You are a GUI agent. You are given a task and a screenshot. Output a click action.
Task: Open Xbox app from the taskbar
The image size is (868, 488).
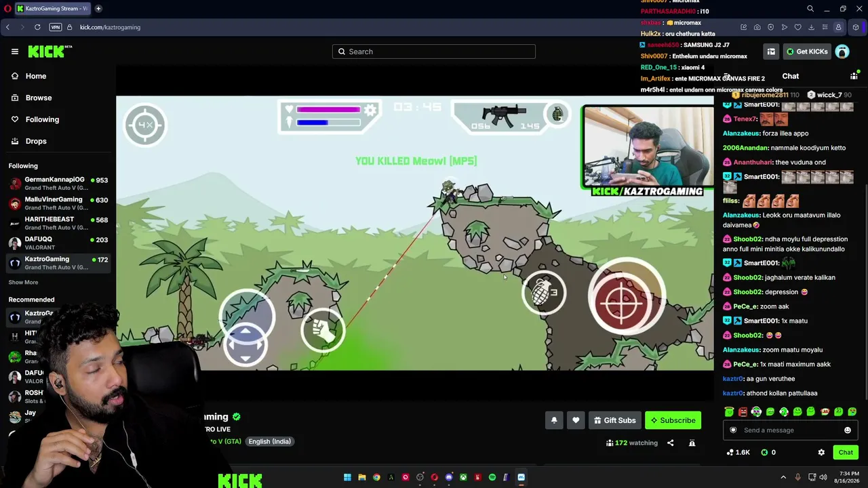tap(464, 477)
